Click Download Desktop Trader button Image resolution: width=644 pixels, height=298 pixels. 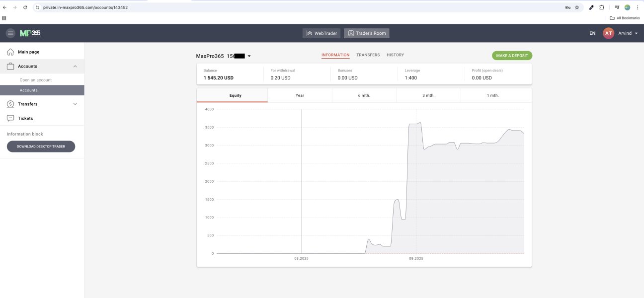tap(41, 147)
